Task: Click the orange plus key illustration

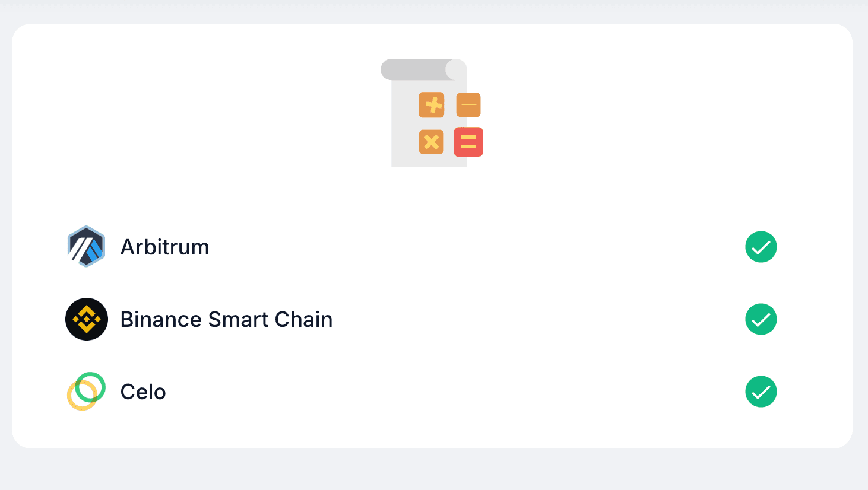Action: (x=432, y=105)
